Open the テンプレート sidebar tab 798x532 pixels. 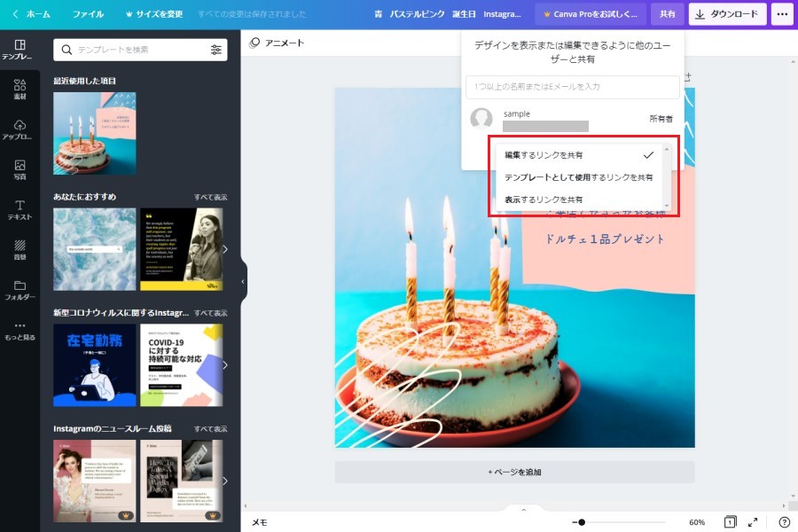pos(20,49)
